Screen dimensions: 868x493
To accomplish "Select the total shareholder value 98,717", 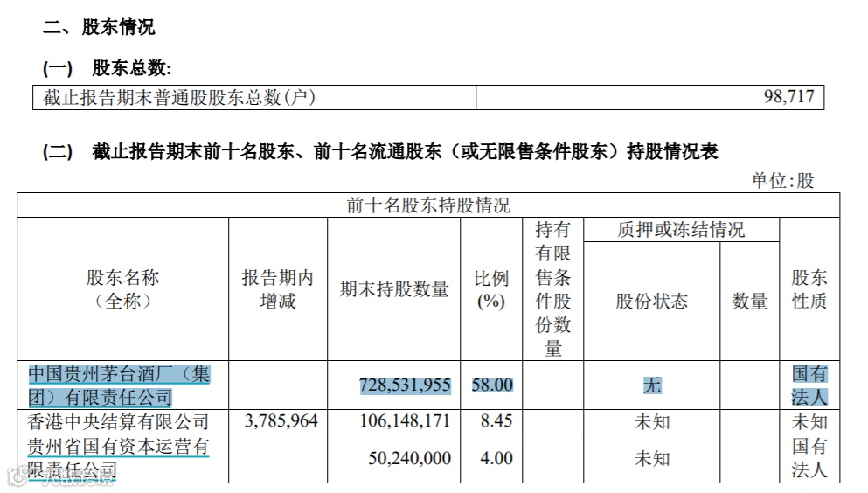I will [x=788, y=96].
